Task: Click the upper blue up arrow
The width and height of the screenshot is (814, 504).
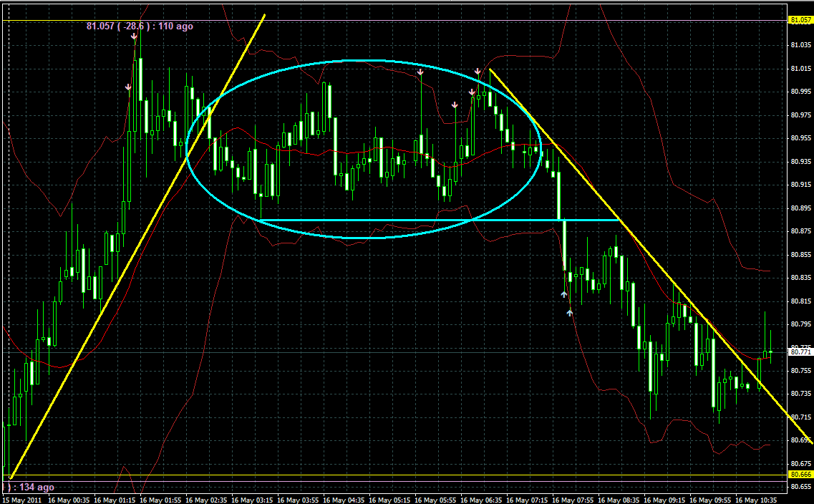Action: coord(563,294)
